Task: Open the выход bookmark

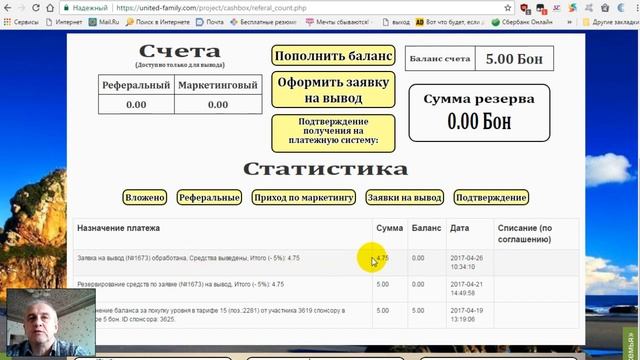Action: [396, 22]
